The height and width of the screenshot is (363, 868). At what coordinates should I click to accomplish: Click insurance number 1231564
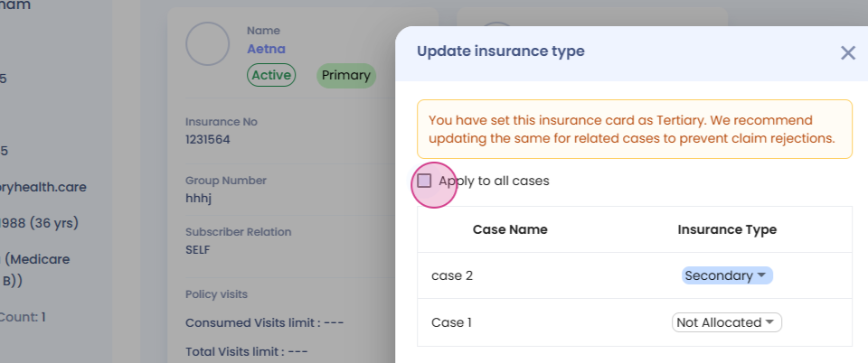point(207,139)
